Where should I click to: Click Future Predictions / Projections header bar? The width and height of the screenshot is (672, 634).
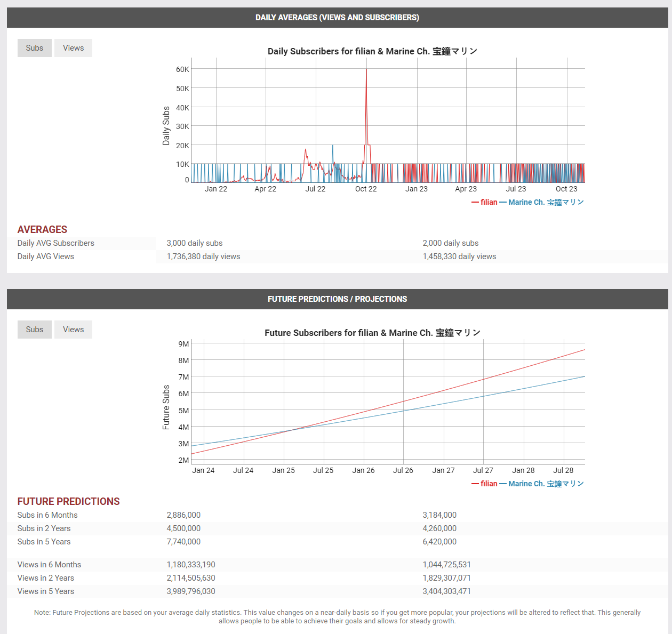[x=337, y=299]
